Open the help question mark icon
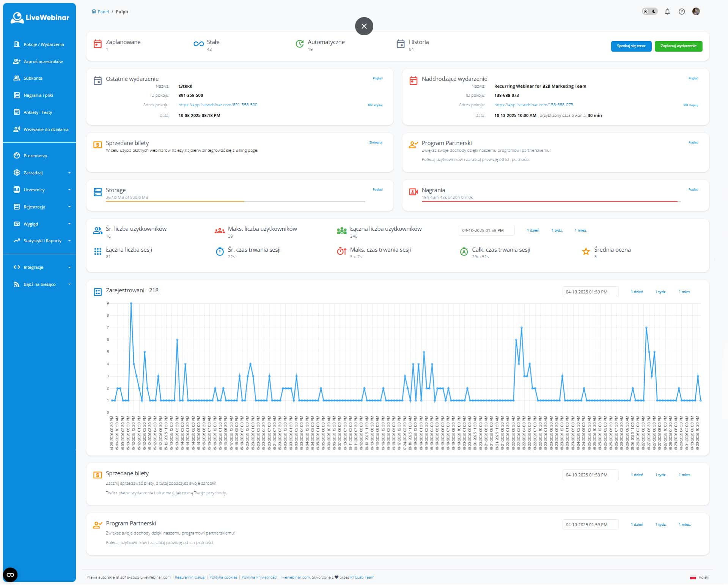Image resolution: width=728 pixels, height=585 pixels. (682, 12)
